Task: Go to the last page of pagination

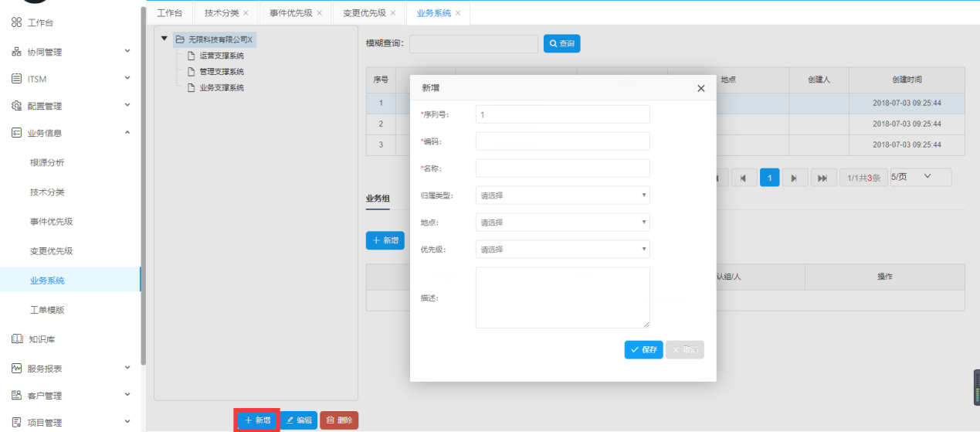Action: pos(822,178)
